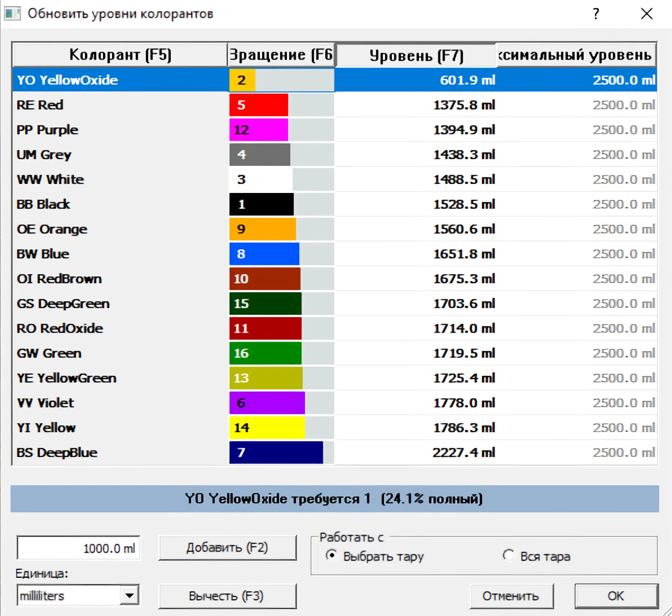This screenshot has height=616, width=672.
Task: Click the DeepBlue level bar numbered 7
Action: point(276,453)
